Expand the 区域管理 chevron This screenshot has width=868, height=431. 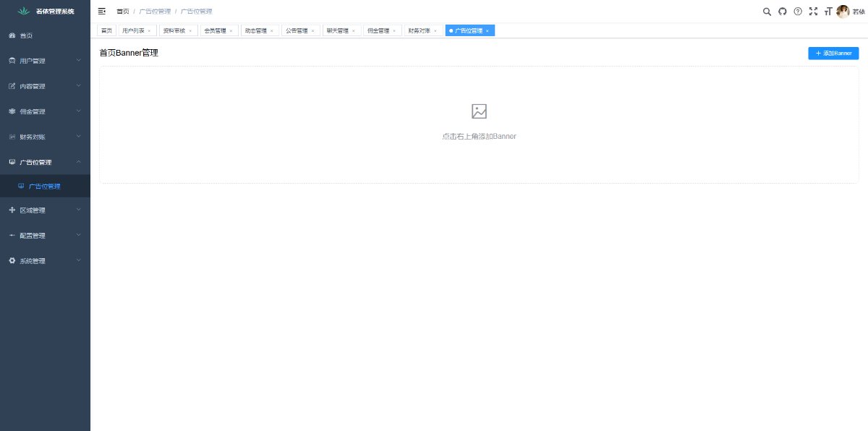79,210
